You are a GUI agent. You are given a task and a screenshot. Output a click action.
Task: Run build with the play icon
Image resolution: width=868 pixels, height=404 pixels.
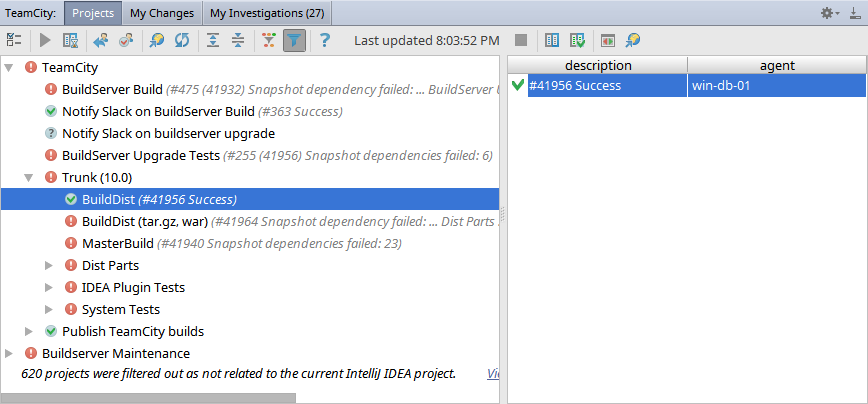tap(45, 40)
